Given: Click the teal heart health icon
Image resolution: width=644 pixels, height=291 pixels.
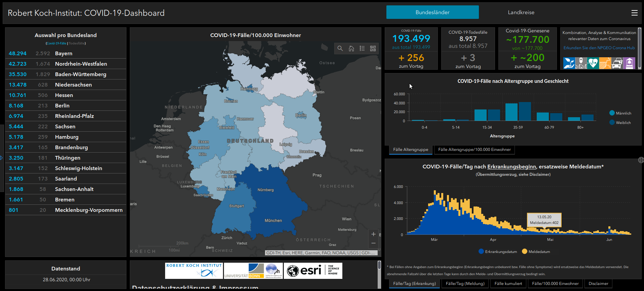Looking at the screenshot, I should [x=593, y=63].
